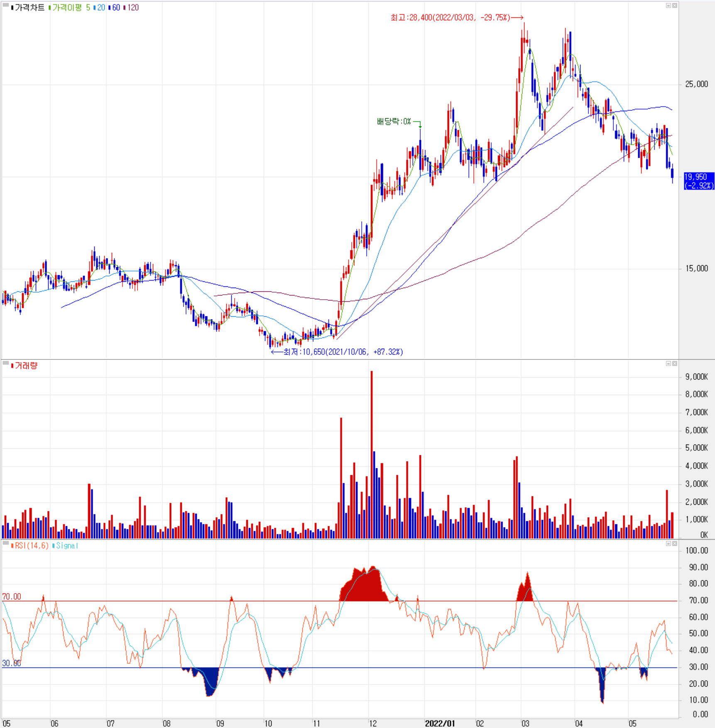Click the gray handle in price chart panel
Image resolution: width=715 pixels, height=728 pixels.
point(5,5)
